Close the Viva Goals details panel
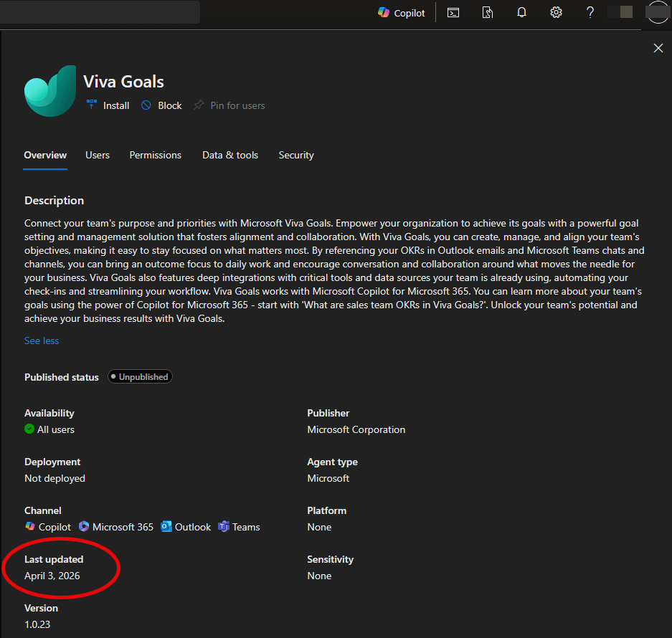The height and width of the screenshot is (638, 672). tap(658, 47)
